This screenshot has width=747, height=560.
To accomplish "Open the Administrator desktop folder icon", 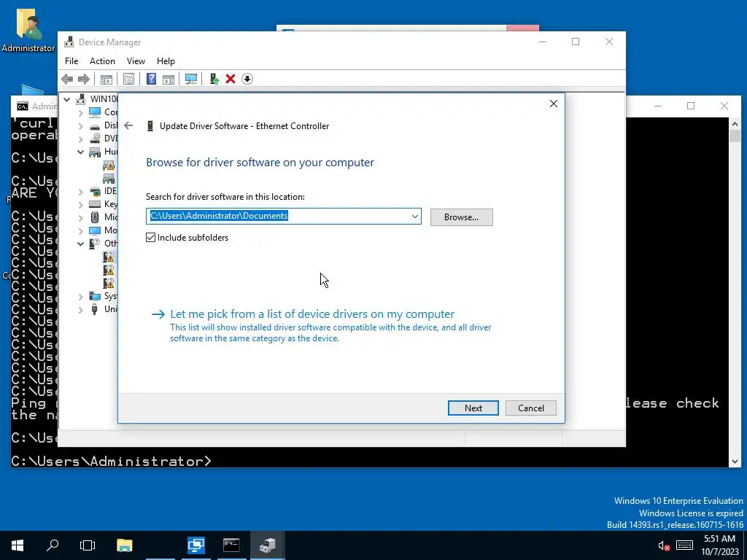I will click(x=28, y=31).
